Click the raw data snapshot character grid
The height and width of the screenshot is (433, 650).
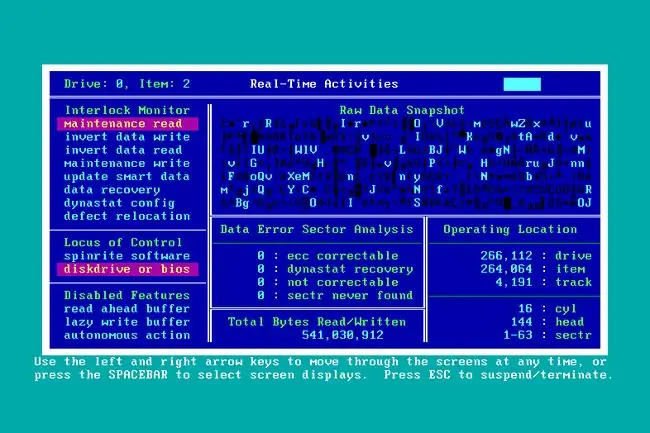(406, 163)
